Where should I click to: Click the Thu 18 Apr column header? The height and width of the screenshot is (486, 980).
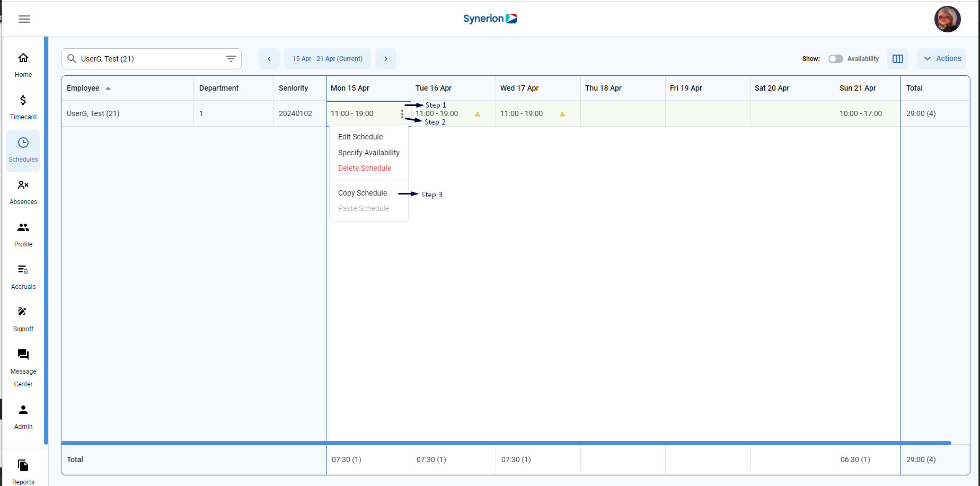click(x=623, y=89)
